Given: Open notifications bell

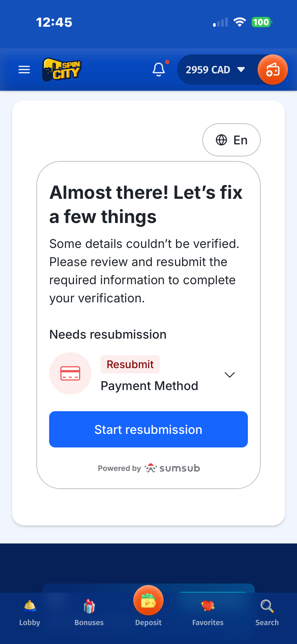Looking at the screenshot, I should 159,69.
